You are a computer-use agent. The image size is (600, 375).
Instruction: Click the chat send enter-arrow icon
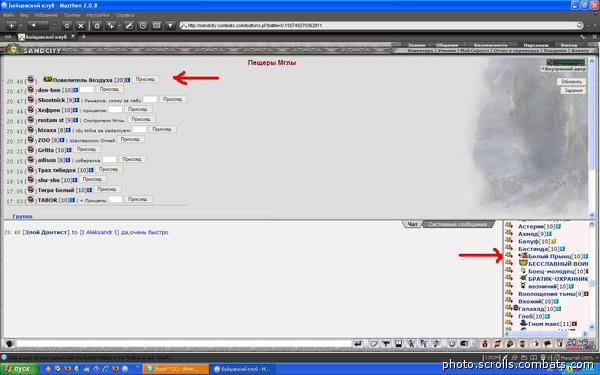click(x=358, y=344)
